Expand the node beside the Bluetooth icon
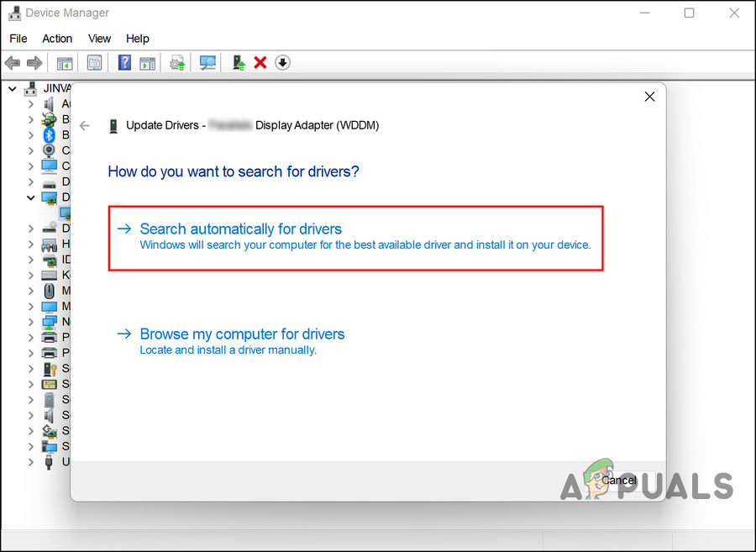 coord(31,135)
